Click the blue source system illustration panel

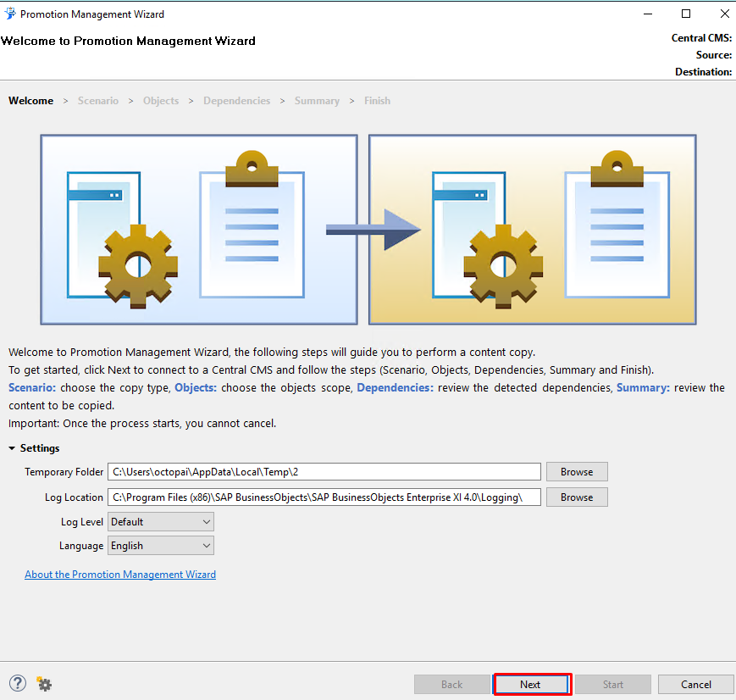(x=199, y=230)
